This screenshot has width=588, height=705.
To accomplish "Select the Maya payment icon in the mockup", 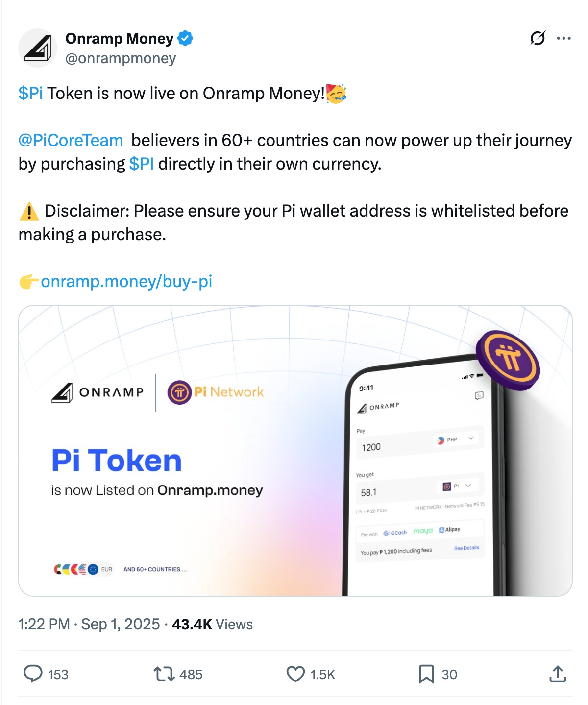I will [423, 531].
